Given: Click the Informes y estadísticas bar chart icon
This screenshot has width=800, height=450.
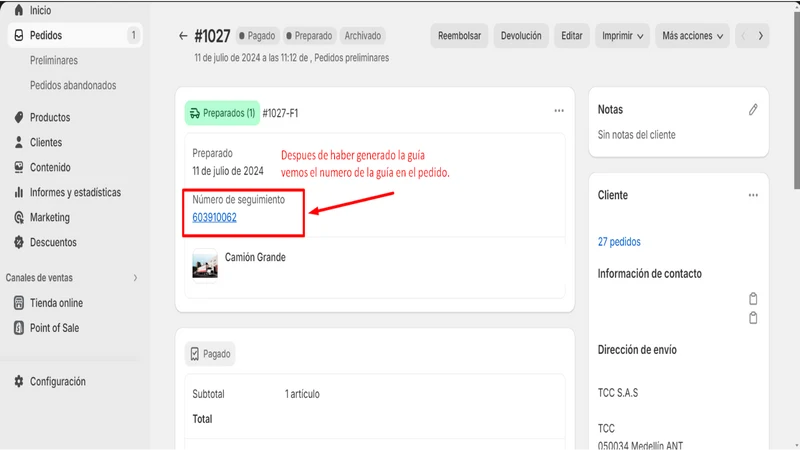Looking at the screenshot, I should (x=19, y=192).
